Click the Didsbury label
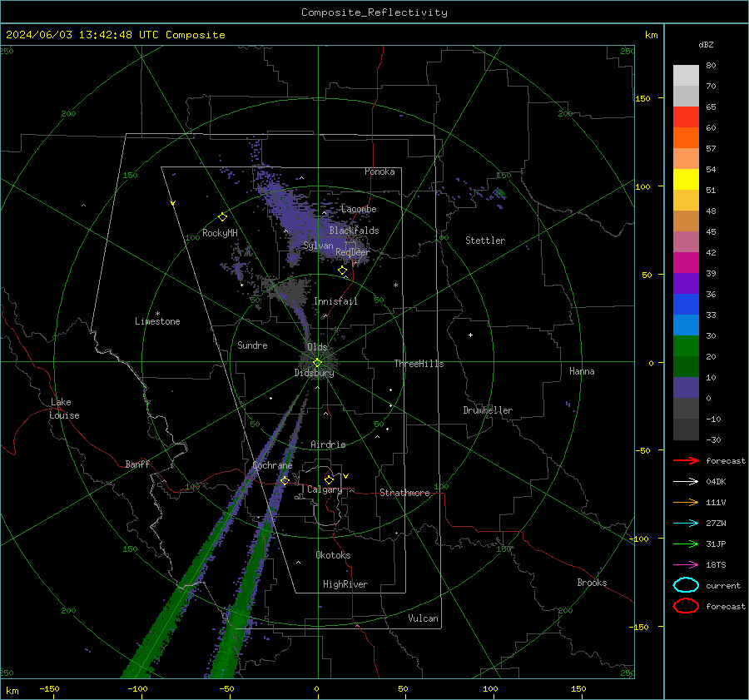This screenshot has width=749, height=700. pyautogui.click(x=314, y=373)
